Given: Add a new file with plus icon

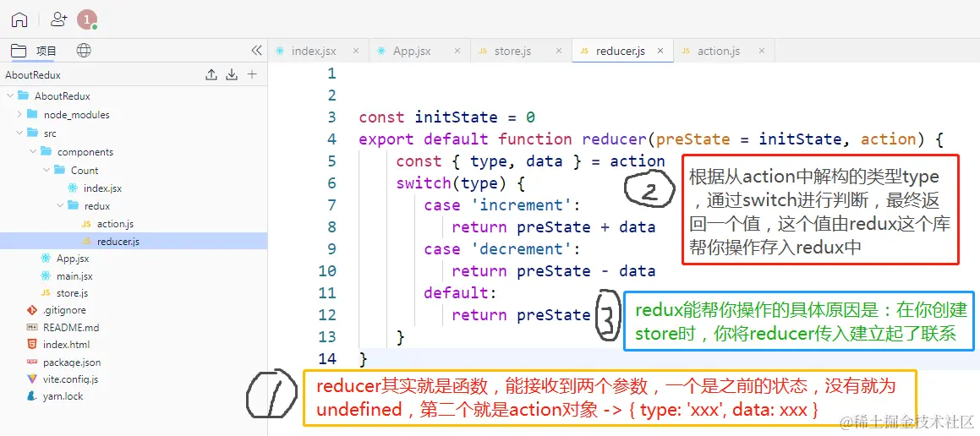Looking at the screenshot, I should click(252, 75).
